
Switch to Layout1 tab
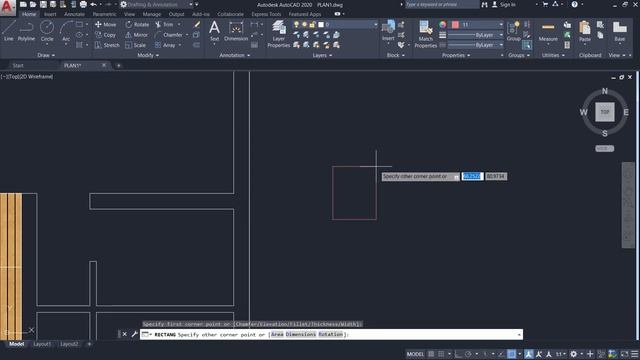coord(42,344)
